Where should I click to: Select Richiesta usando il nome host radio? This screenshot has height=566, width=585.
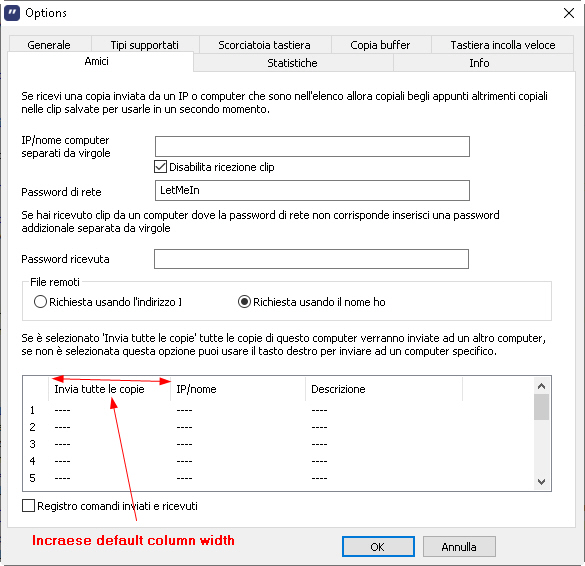244,302
